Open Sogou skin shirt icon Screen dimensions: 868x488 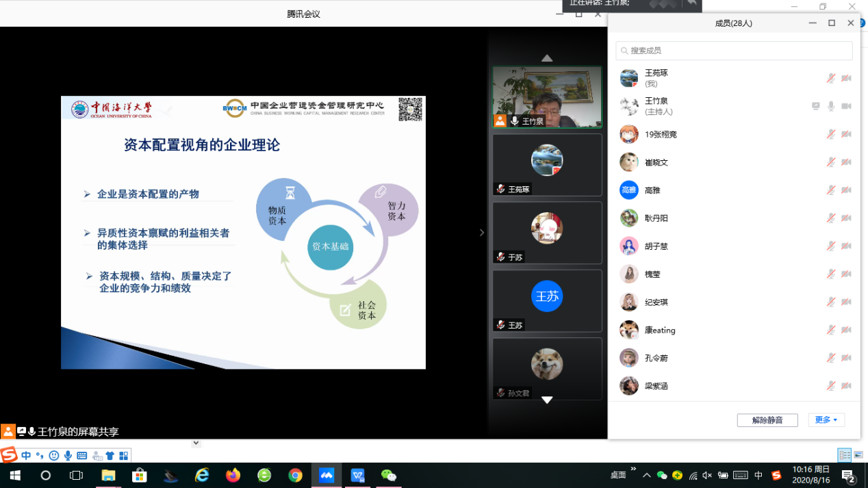[110, 456]
